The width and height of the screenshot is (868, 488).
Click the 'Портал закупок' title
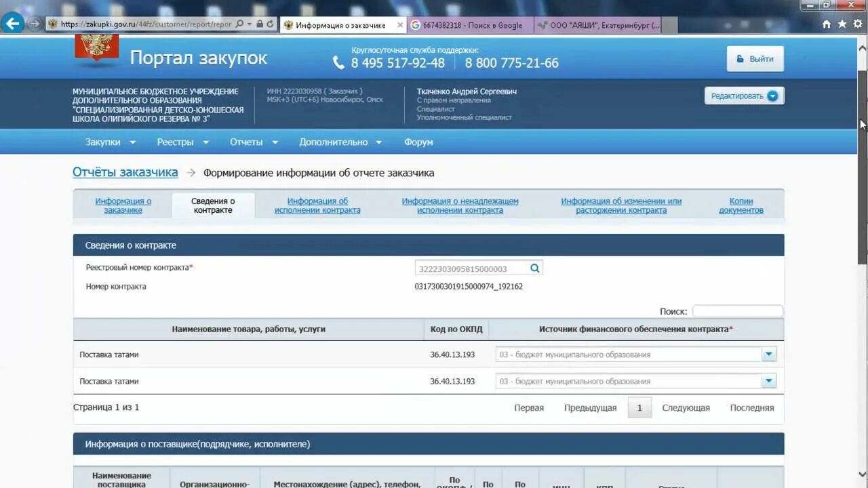(x=199, y=58)
